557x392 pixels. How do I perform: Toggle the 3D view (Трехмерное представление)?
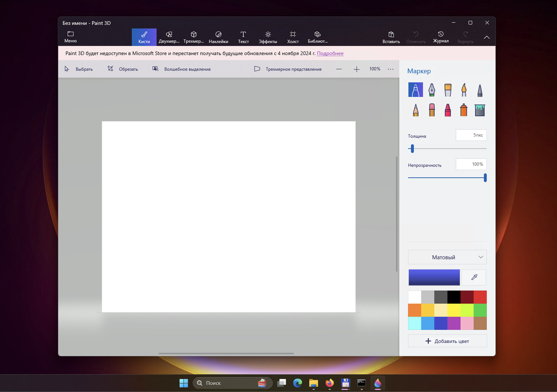(x=288, y=69)
